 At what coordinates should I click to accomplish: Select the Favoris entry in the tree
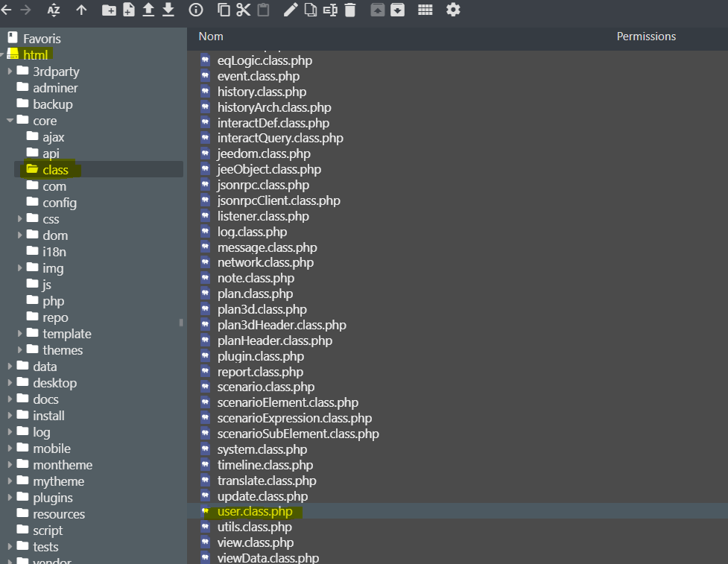pyautogui.click(x=42, y=39)
